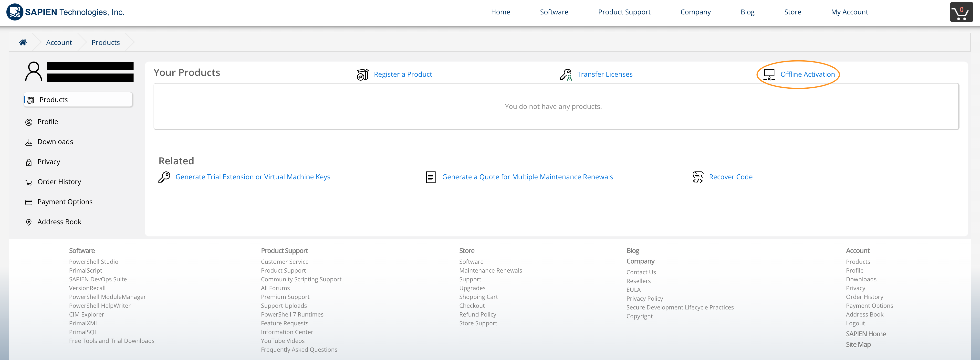The image size is (980, 360).
Task: Open Privacy from the sidebar
Action: 49,162
